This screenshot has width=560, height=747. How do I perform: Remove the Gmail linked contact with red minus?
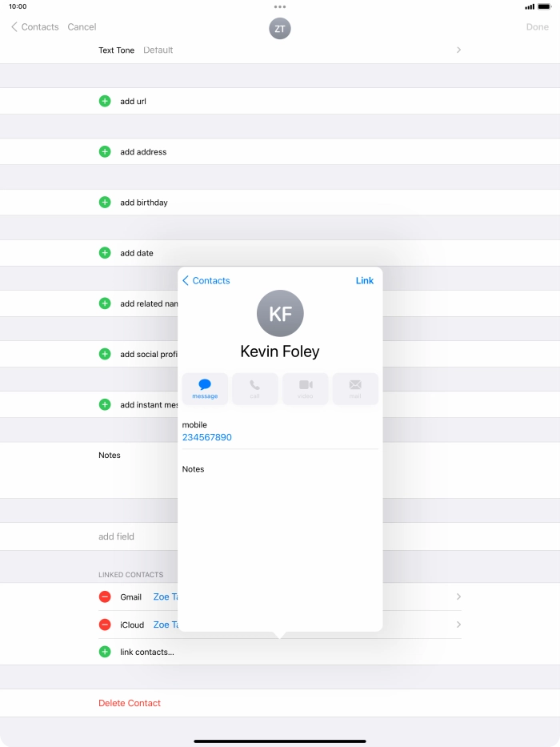105,596
